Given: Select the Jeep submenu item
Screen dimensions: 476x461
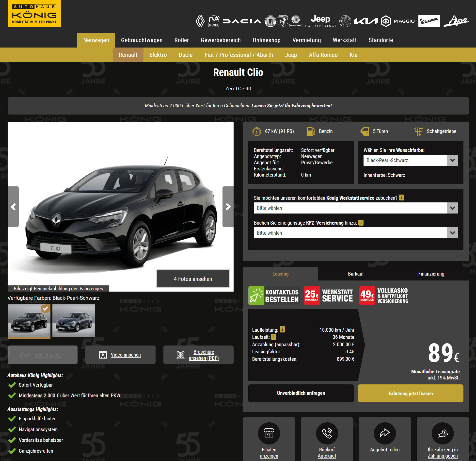Looking at the screenshot, I should click(x=291, y=55).
